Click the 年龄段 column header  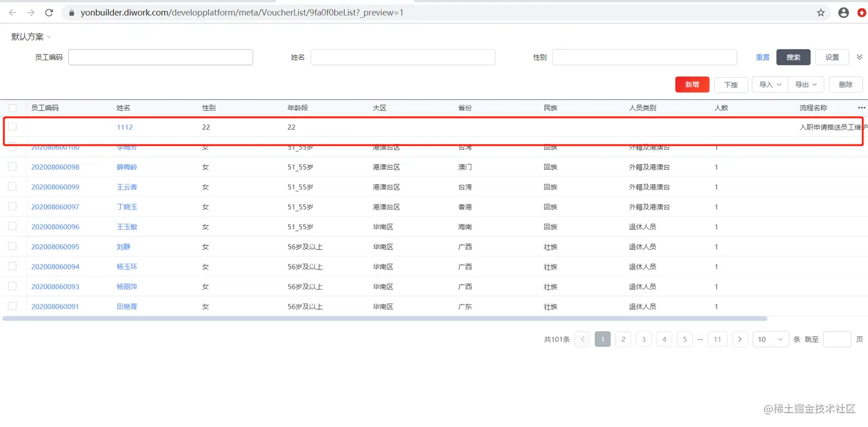[298, 107]
